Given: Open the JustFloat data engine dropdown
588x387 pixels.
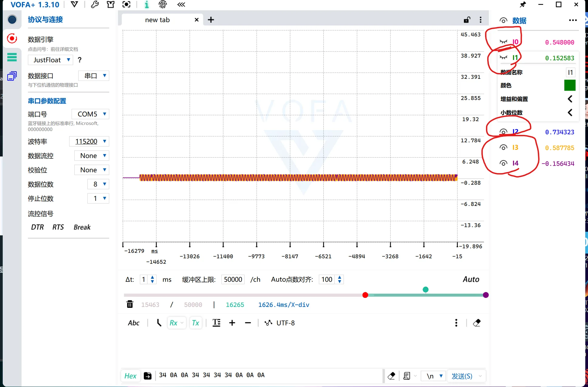Looking at the screenshot, I should click(x=50, y=60).
